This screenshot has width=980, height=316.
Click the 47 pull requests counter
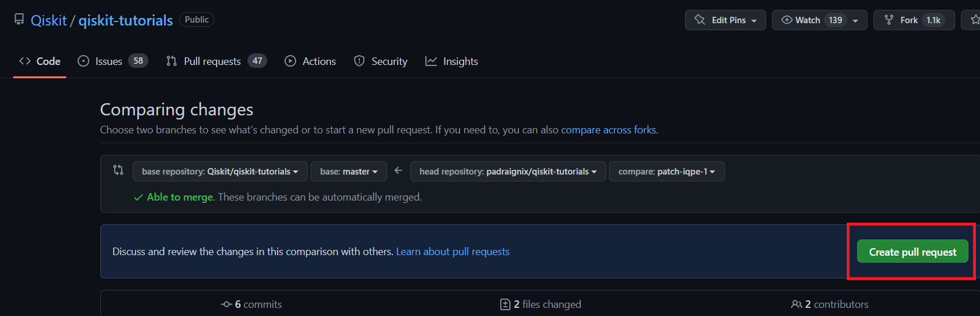point(257,61)
